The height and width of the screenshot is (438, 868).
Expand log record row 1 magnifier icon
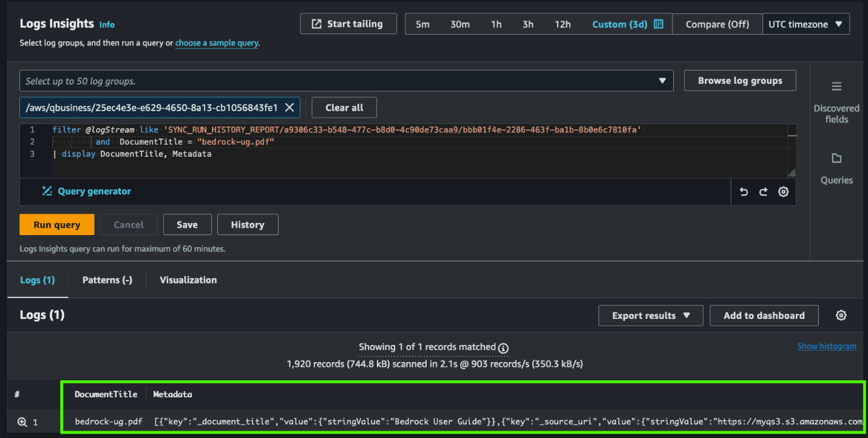(22, 422)
